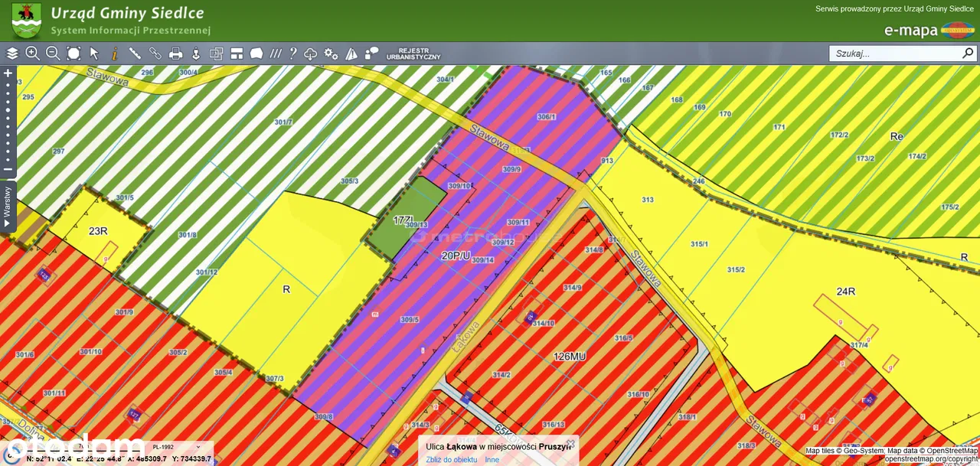Expand the Warstwy side panel
This screenshot has height=466, width=980.
(x=8, y=207)
